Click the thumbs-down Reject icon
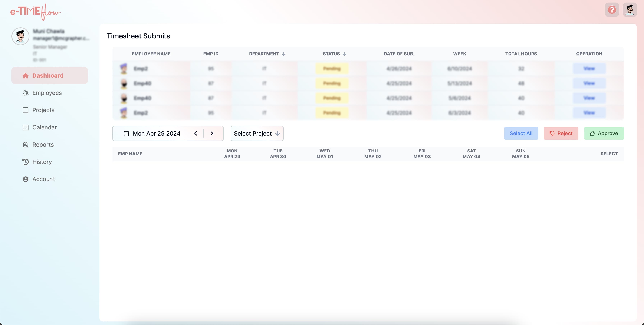Viewport: 644px width, 325px height. (x=552, y=133)
